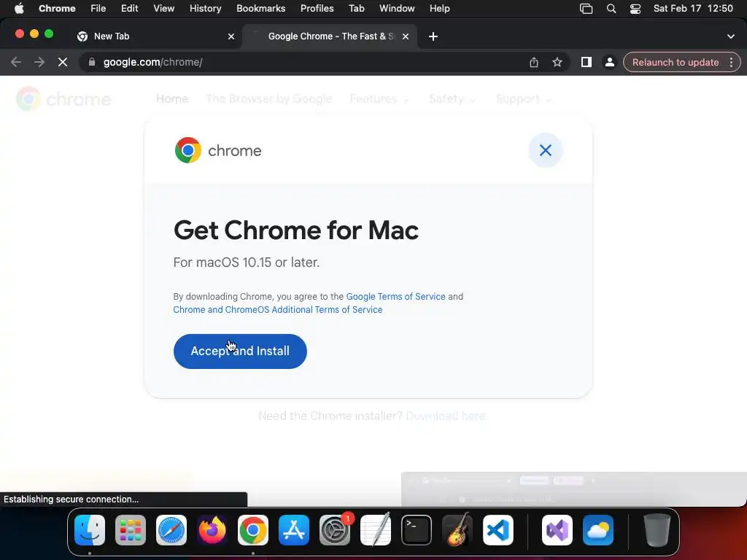Stop loading the page
Screen dimensions: 747x560
click(x=63, y=63)
